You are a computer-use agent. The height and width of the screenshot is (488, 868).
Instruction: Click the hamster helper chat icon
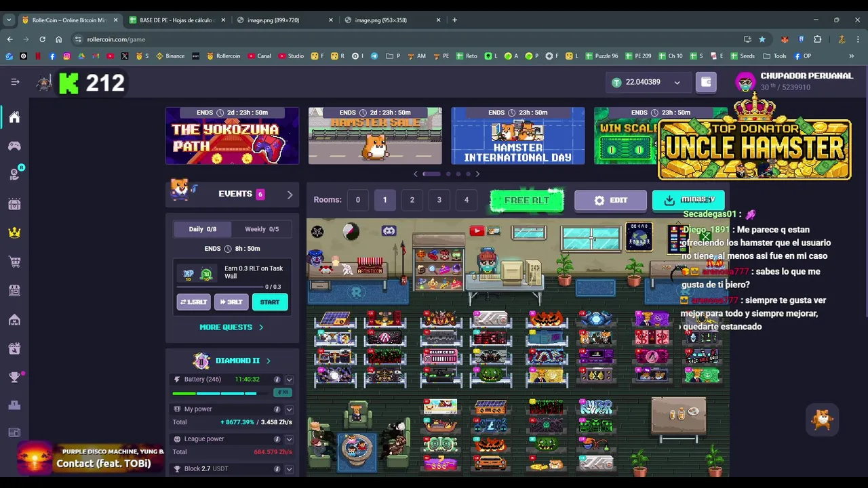pos(822,420)
